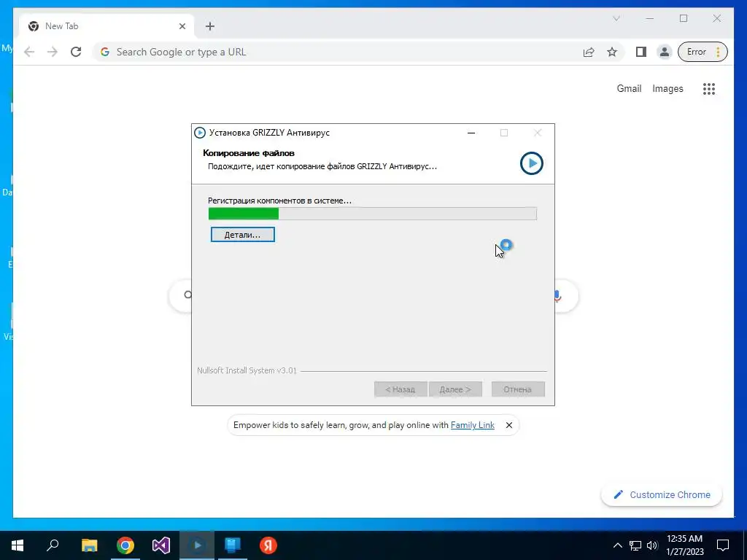This screenshot has width=747, height=560.
Task: Open Windows taskbar search
Action: (x=53, y=545)
